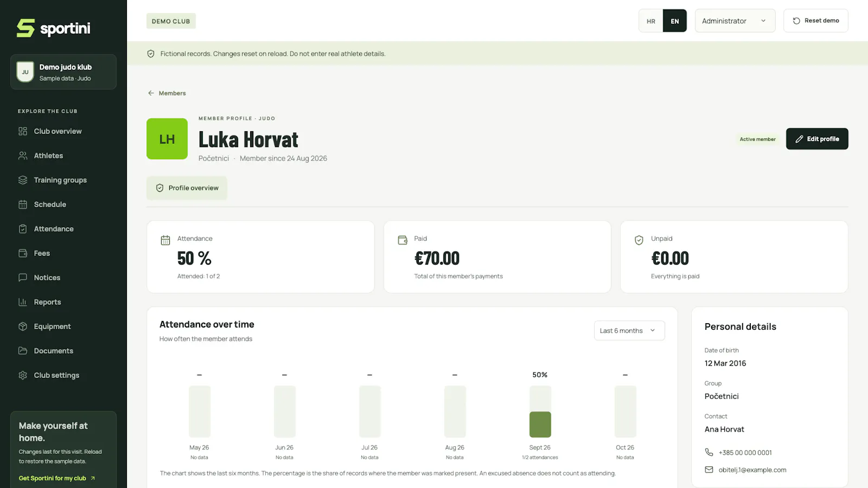Image resolution: width=868 pixels, height=488 pixels.
Task: Click the Attendance sidebar clipboard icon
Action: click(23, 229)
